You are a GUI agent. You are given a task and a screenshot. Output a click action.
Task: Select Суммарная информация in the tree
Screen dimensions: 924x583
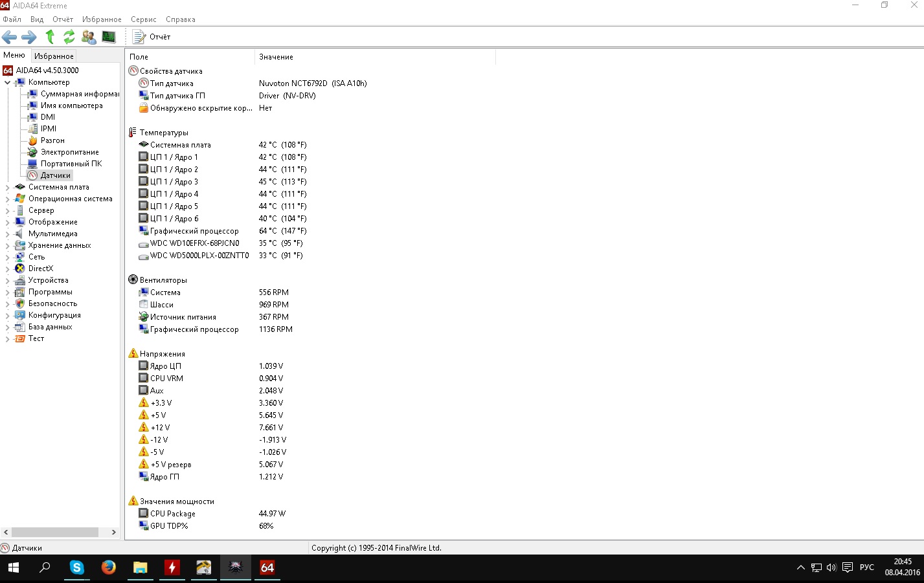(80, 94)
